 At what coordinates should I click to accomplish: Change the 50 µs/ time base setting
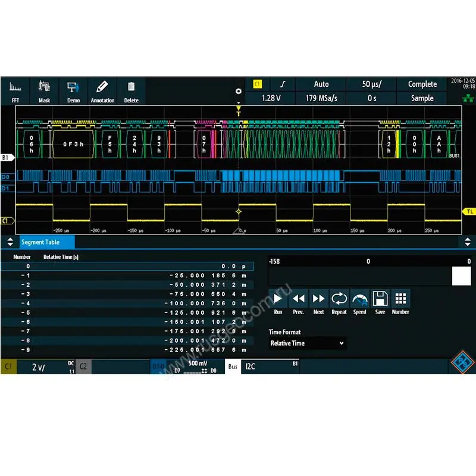point(372,84)
